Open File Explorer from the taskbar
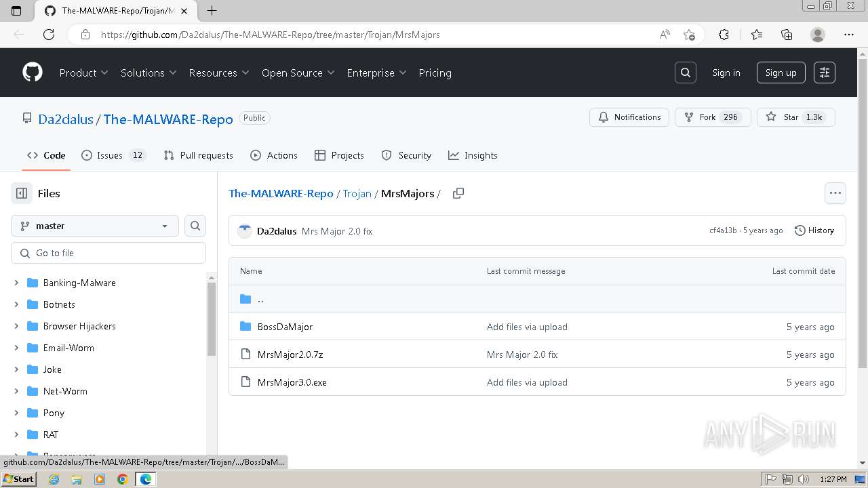 77,479
